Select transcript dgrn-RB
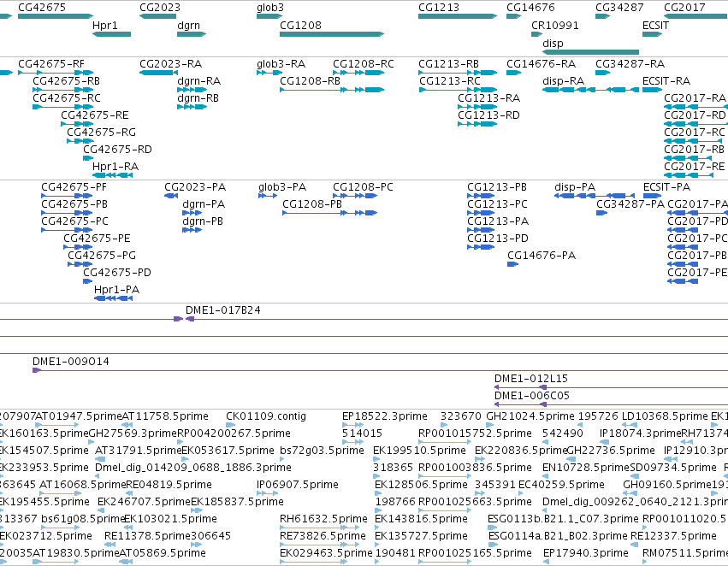The height and width of the screenshot is (566, 728). [x=192, y=107]
